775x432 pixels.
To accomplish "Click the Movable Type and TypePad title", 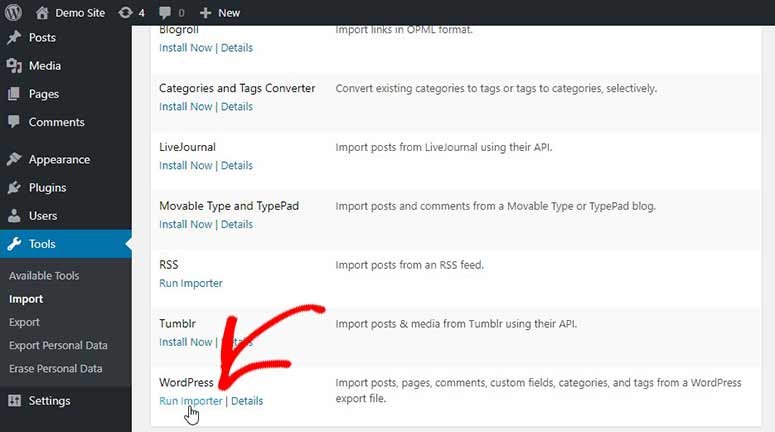I will click(x=229, y=206).
